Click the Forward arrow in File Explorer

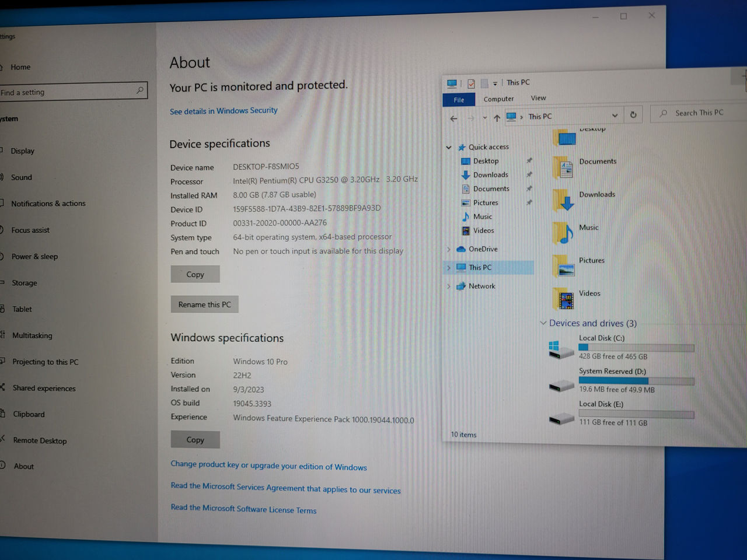(x=471, y=118)
